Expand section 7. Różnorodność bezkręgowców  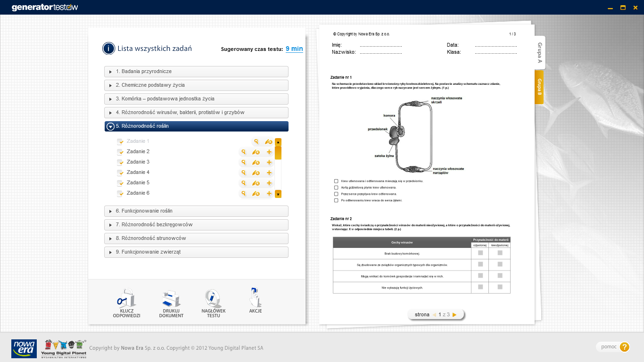point(196,225)
